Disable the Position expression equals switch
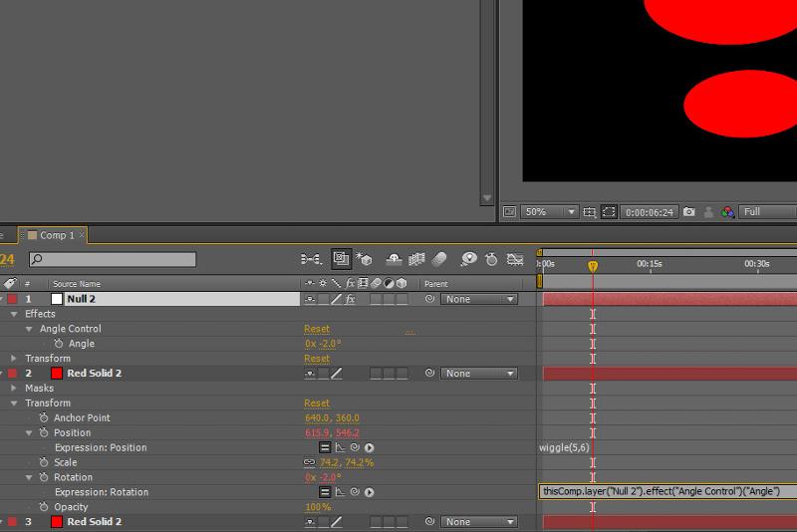Viewport: 797px width, 532px height. [x=325, y=447]
